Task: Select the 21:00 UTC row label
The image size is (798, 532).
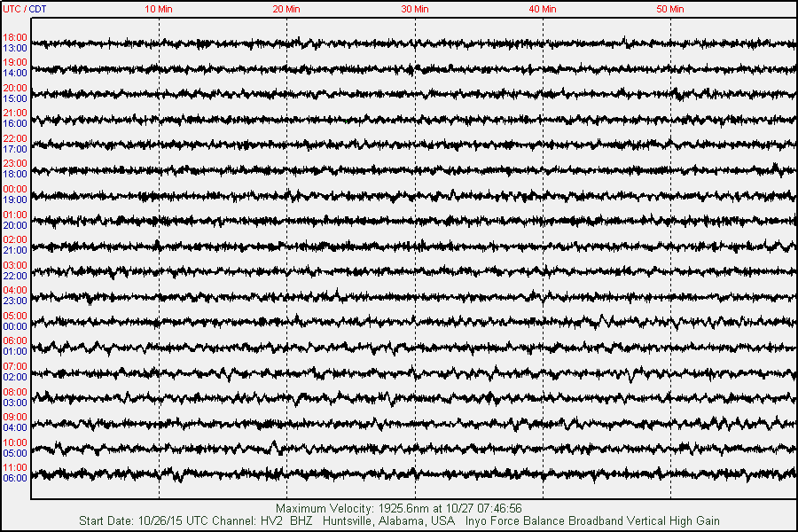Action: pos(15,113)
